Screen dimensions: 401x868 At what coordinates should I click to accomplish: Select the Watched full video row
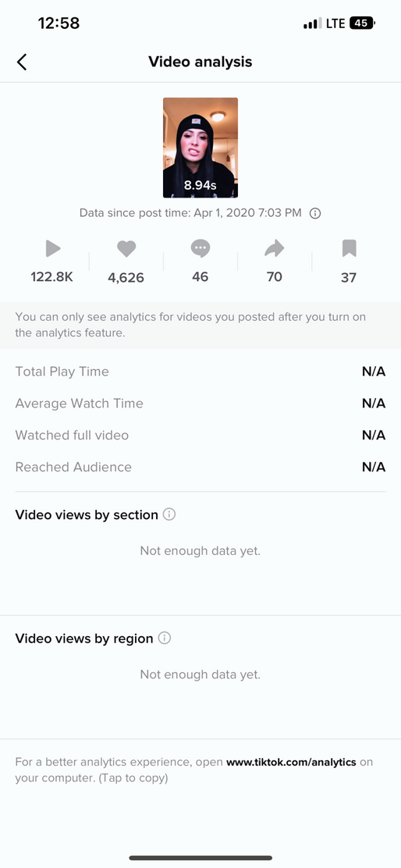pos(200,435)
